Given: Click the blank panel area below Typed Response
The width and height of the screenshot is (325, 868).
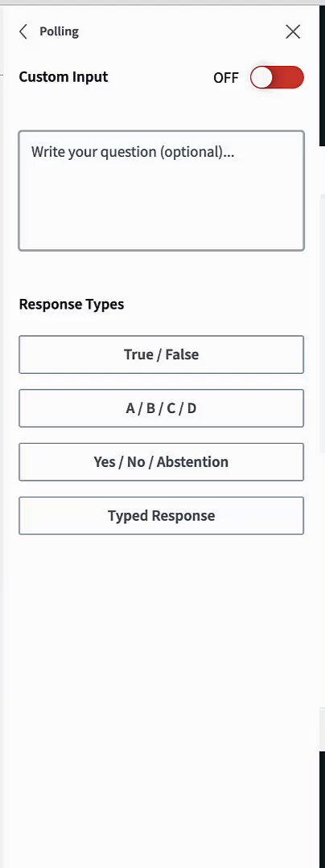Looking at the screenshot, I should [161, 692].
